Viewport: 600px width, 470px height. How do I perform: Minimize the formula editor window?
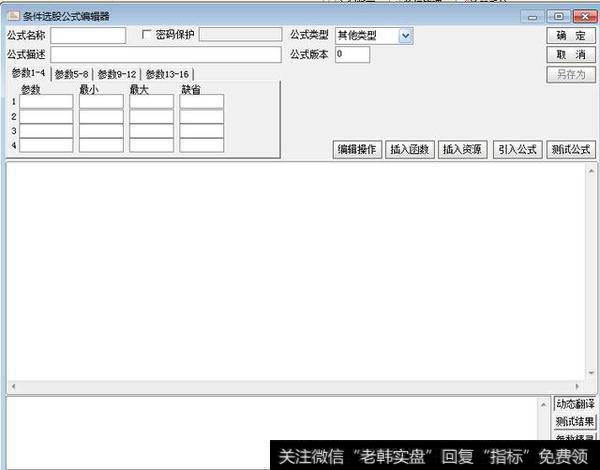click(x=532, y=16)
